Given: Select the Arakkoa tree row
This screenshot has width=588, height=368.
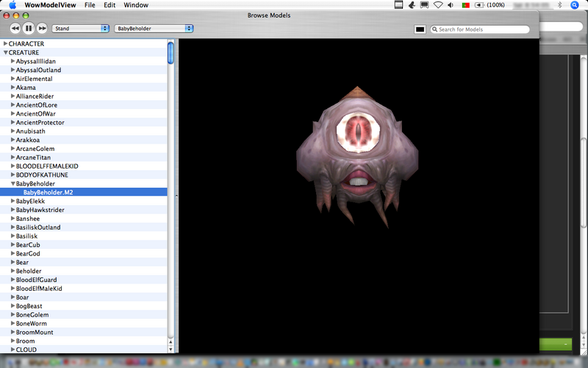Looking at the screenshot, I should [x=84, y=140].
